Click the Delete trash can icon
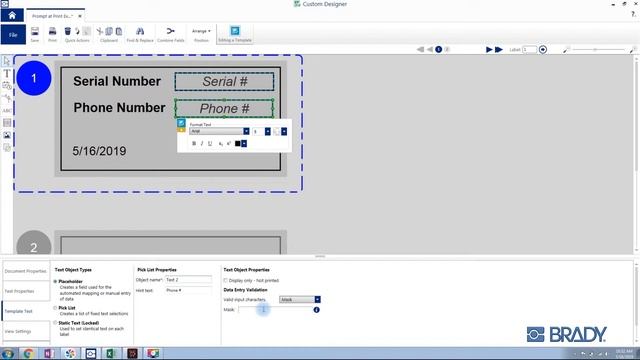 [x=68, y=31]
